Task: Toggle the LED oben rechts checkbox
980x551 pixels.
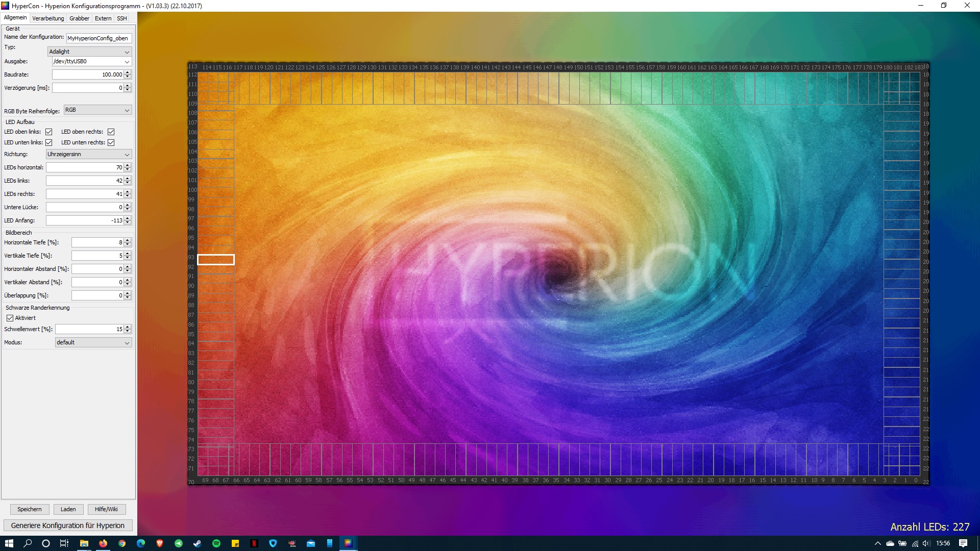Action: coord(111,132)
